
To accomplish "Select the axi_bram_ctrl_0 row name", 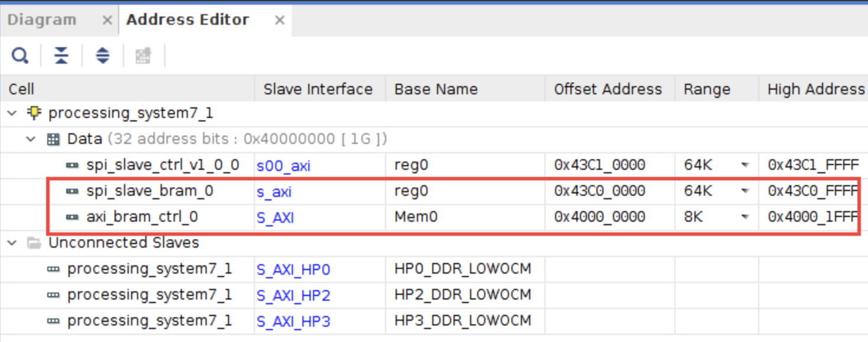I will pyautogui.click(x=142, y=217).
